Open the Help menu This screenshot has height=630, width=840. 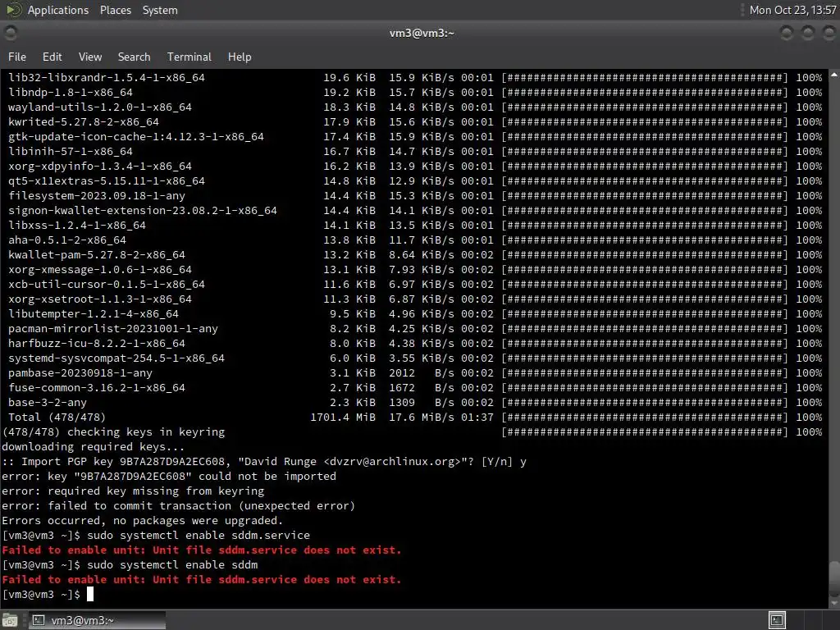pos(240,57)
